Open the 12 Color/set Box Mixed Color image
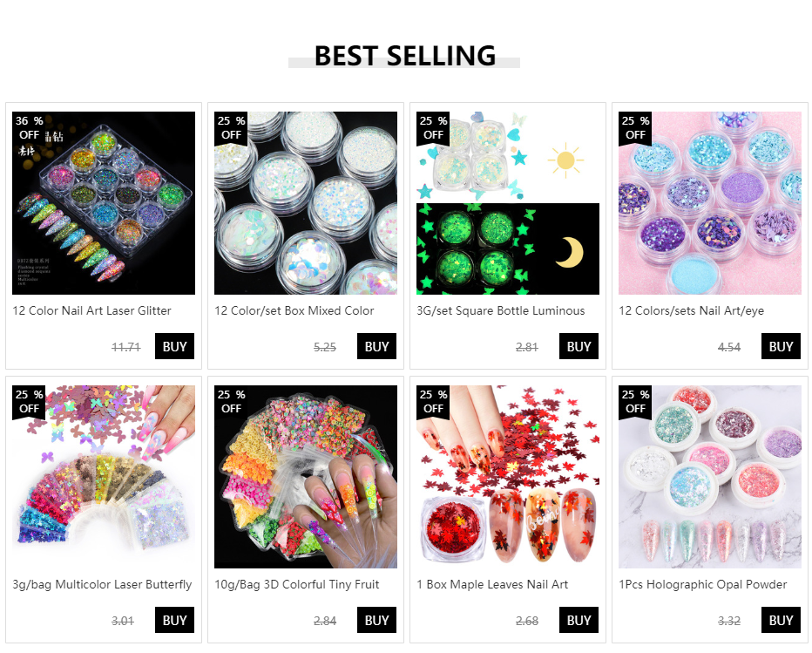Viewport: 812px width, 653px height. 306,203
